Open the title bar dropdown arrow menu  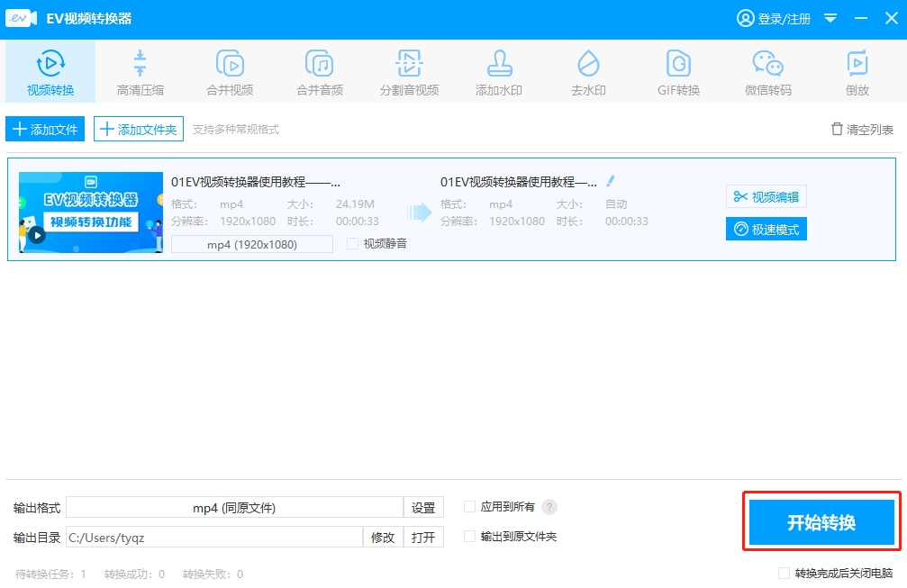[x=830, y=18]
